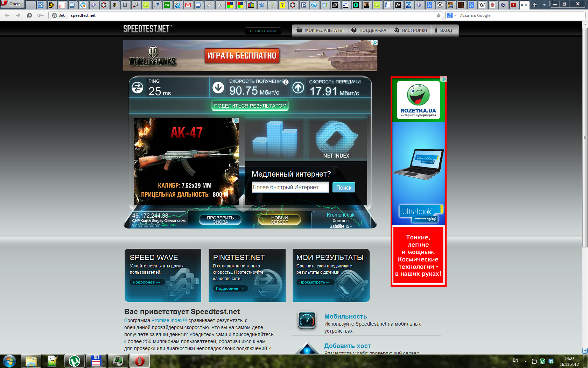This screenshot has height=368, width=588.
Task: Click the Поиск button
Action: coord(344,188)
